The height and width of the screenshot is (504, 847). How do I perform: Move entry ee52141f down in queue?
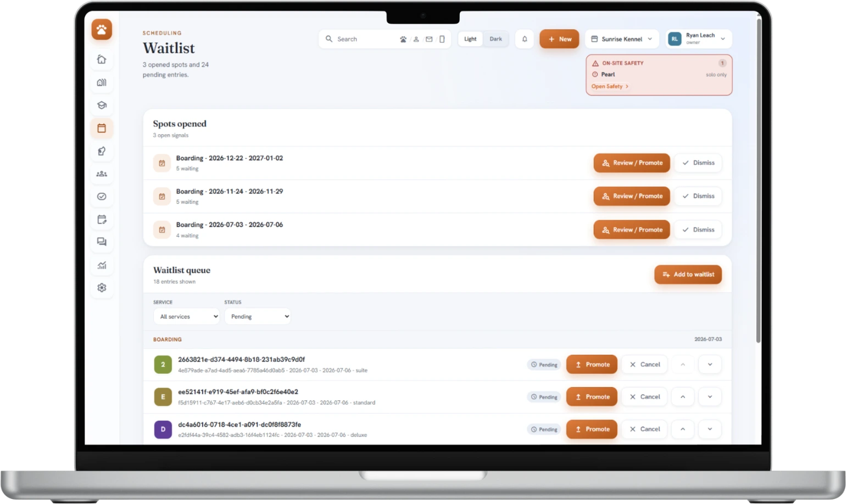[x=710, y=397]
